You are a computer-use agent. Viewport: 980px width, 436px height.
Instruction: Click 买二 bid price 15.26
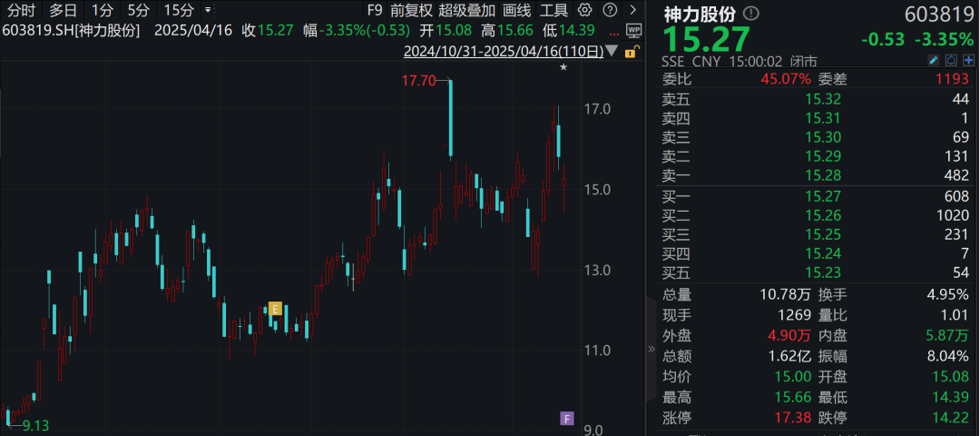(x=822, y=215)
